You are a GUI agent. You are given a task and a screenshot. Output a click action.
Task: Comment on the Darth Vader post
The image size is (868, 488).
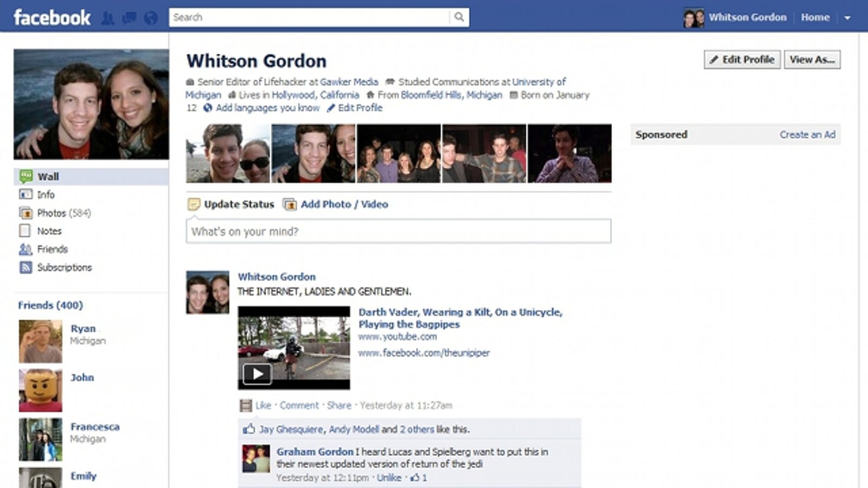299,406
